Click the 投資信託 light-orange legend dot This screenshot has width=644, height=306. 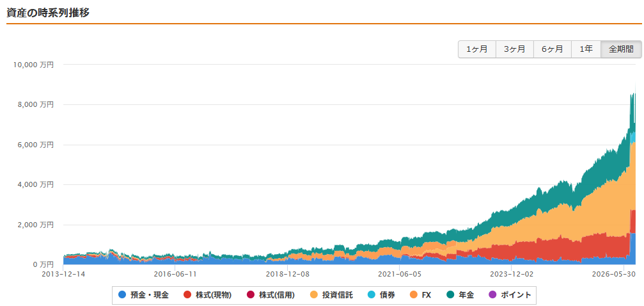313,294
